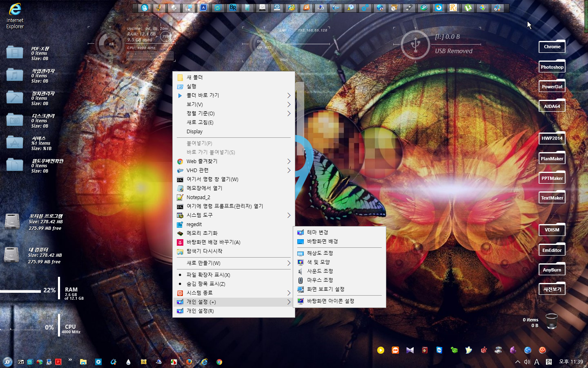Image resolution: width=588 pixels, height=368 pixels.
Task: Select 바탕화면 아이콘 설정 in submenu
Action: [x=339, y=301]
